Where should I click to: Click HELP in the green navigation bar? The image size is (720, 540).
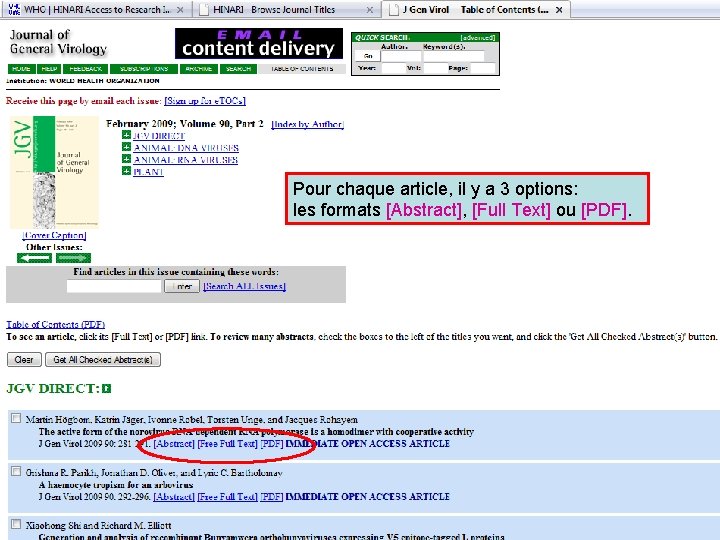(x=49, y=69)
